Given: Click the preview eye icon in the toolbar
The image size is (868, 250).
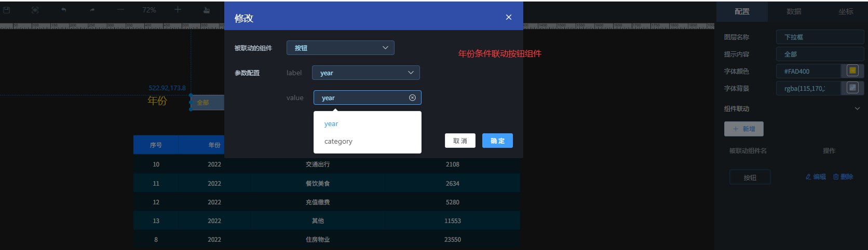Looking at the screenshot, I should (35, 10).
